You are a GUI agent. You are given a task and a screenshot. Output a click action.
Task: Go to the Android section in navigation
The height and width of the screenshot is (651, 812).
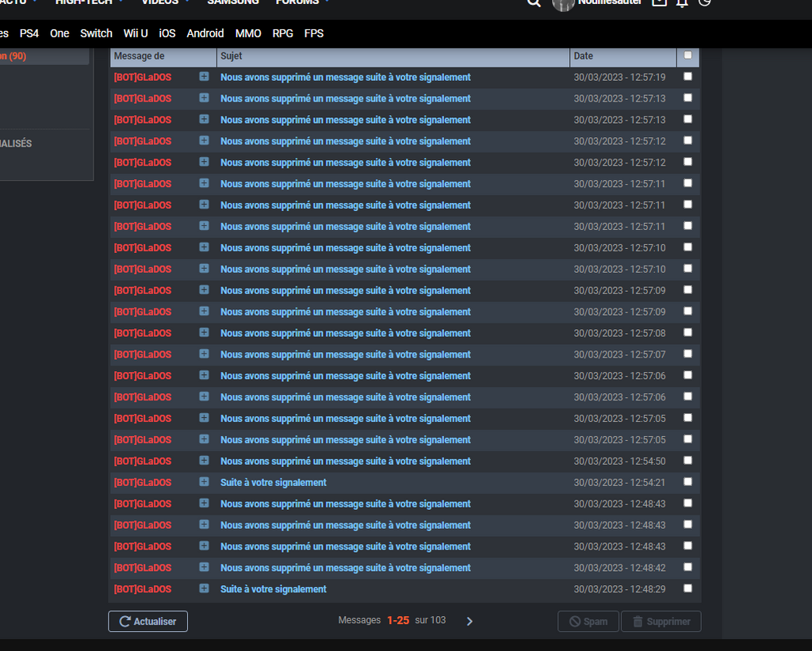coord(205,33)
